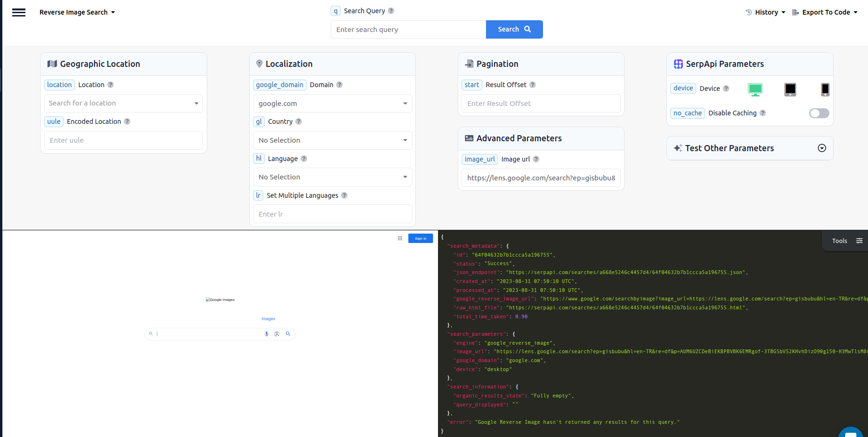
Task: Open the Language selection dropdown
Action: tap(332, 177)
